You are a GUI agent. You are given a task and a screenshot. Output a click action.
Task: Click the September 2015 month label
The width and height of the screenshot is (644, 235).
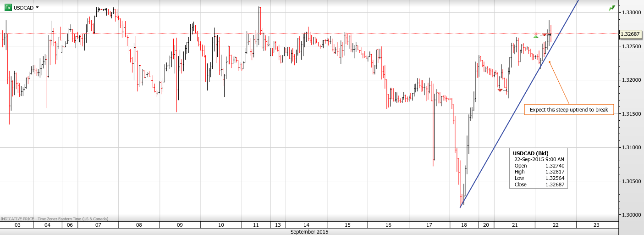point(309,232)
